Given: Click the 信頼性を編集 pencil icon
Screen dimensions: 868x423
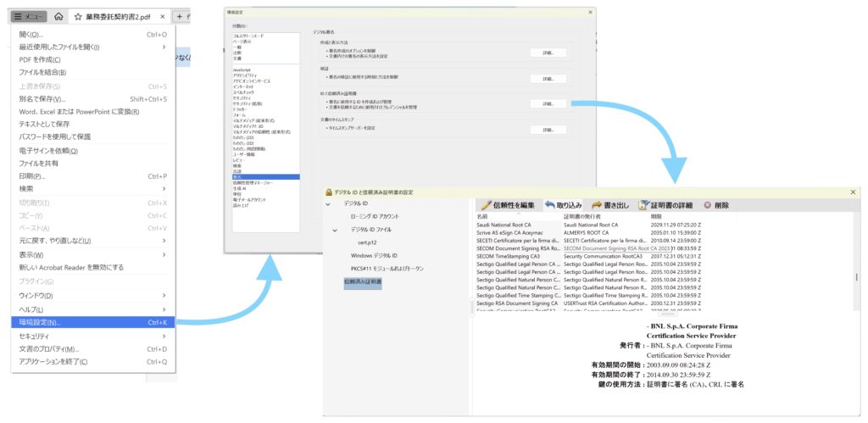Looking at the screenshot, I should click(x=486, y=205).
